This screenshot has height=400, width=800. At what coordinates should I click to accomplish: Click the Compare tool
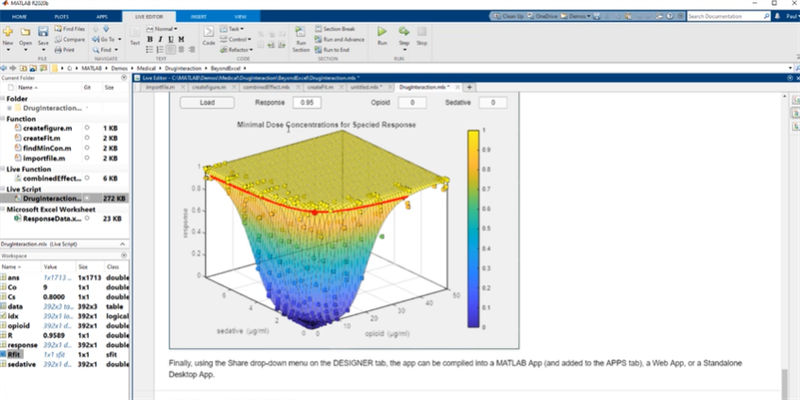click(70, 39)
